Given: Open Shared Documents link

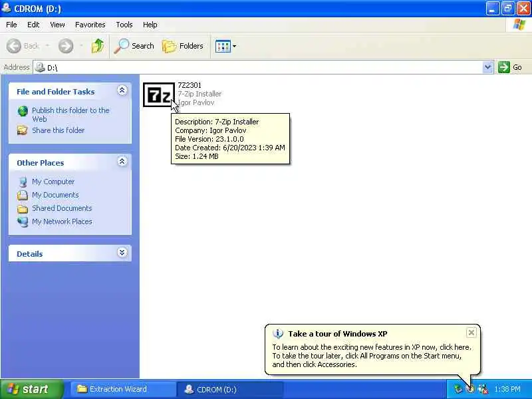Looking at the screenshot, I should pyautogui.click(x=62, y=208).
